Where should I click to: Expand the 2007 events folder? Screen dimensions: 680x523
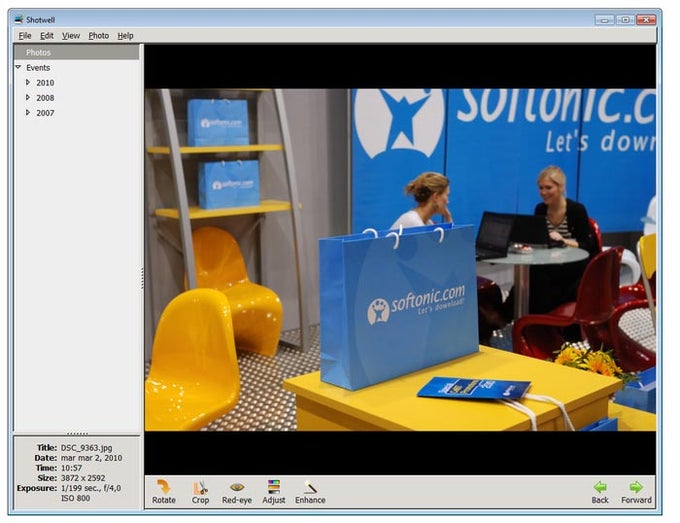tap(28, 113)
